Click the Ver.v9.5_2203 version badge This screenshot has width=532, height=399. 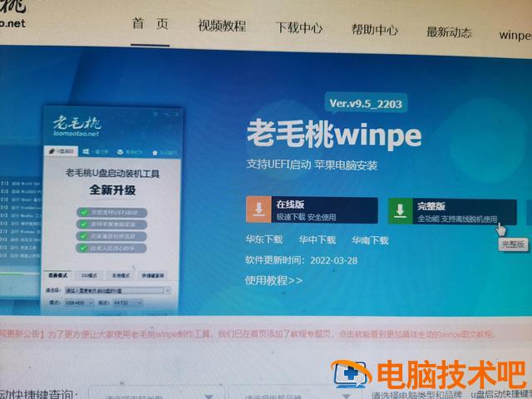point(366,103)
